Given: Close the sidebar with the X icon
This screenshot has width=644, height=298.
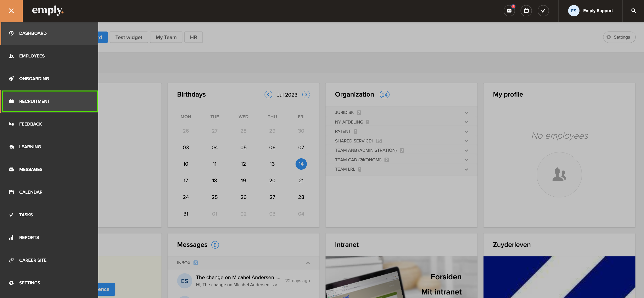Looking at the screenshot, I should [11, 11].
